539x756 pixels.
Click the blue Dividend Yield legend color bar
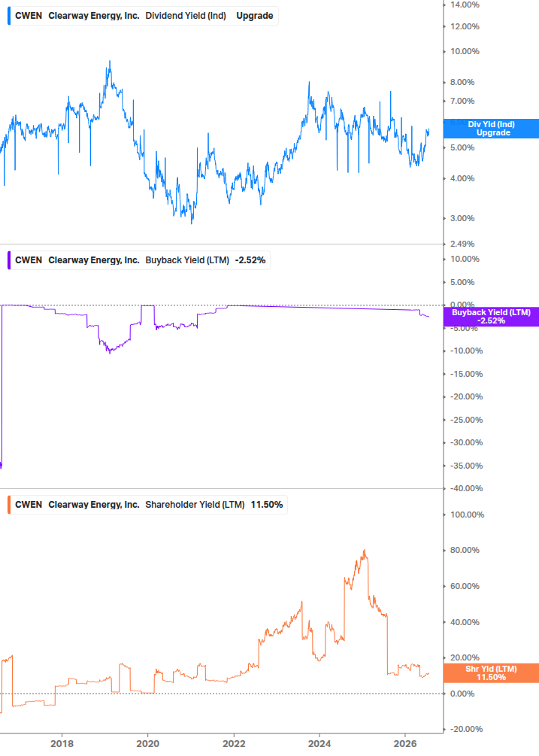tap(9, 16)
